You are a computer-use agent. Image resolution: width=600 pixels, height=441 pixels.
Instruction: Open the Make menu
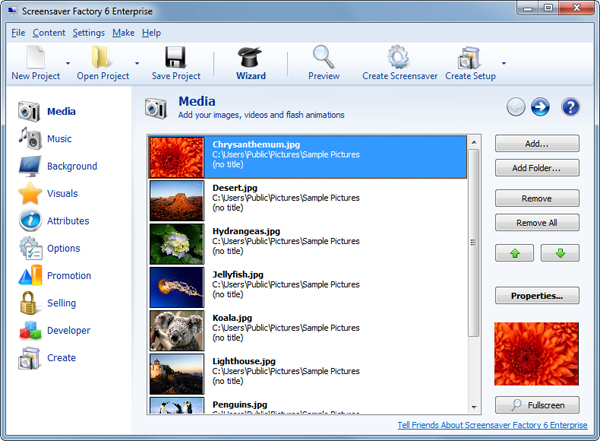pos(123,33)
